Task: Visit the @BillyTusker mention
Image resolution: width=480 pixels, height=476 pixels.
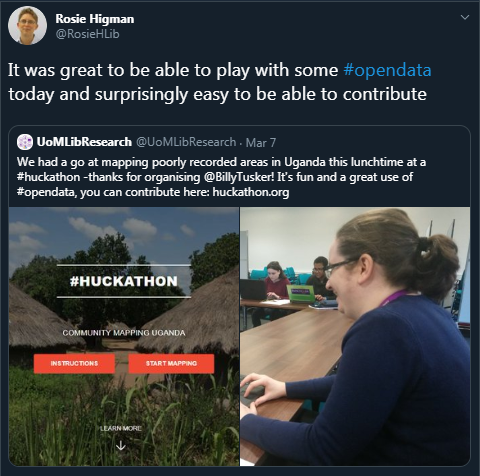Action: click(x=239, y=177)
